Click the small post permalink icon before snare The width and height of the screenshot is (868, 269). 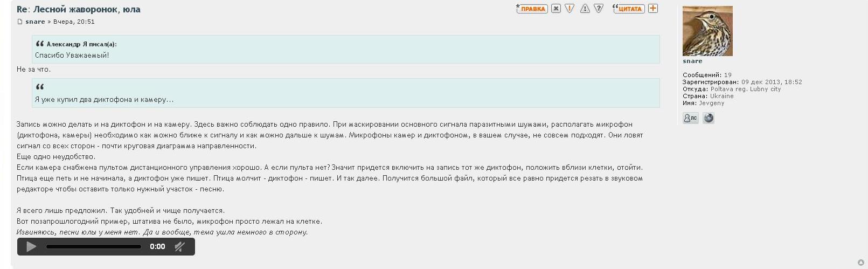coord(20,22)
